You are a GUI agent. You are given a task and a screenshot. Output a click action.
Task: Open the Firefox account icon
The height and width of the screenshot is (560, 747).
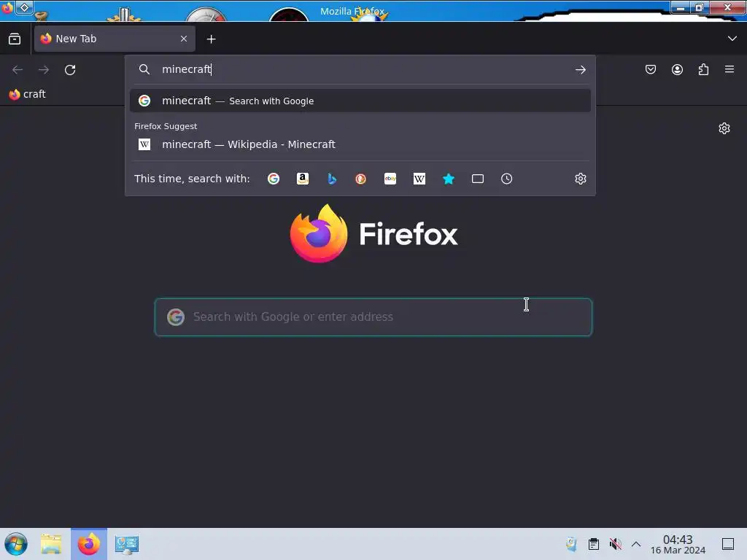(x=677, y=69)
